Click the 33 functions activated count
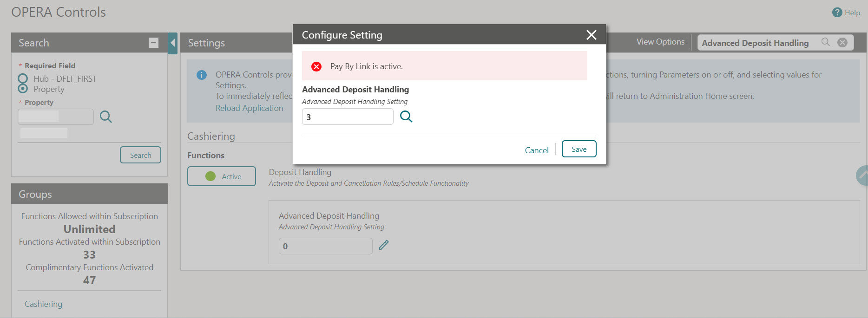This screenshot has width=868, height=318. (x=89, y=255)
